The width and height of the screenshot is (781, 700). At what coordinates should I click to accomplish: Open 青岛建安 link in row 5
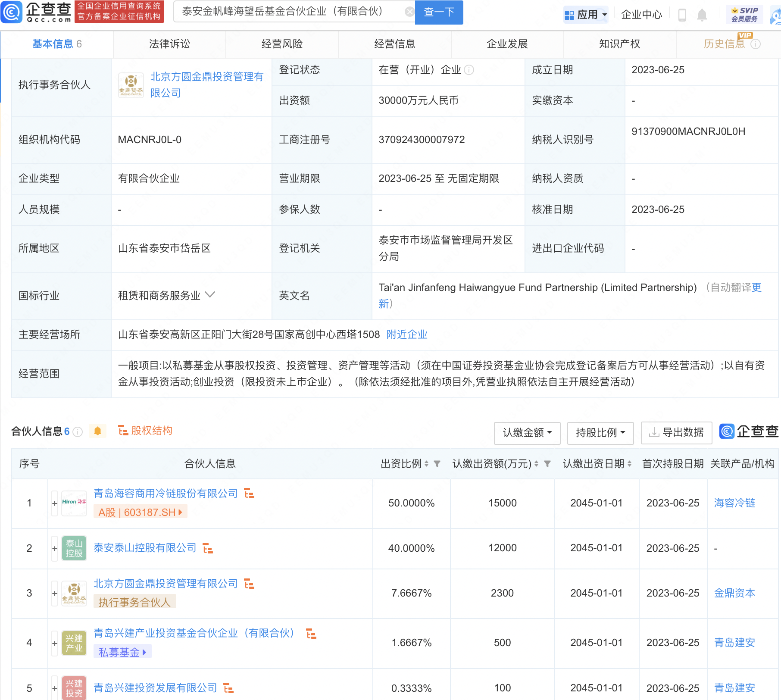pos(734,687)
